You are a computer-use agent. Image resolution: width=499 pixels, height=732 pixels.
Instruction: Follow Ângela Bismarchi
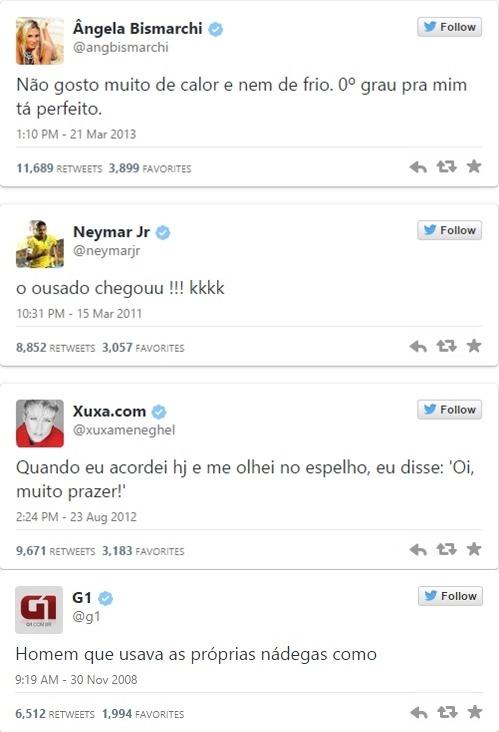450,27
